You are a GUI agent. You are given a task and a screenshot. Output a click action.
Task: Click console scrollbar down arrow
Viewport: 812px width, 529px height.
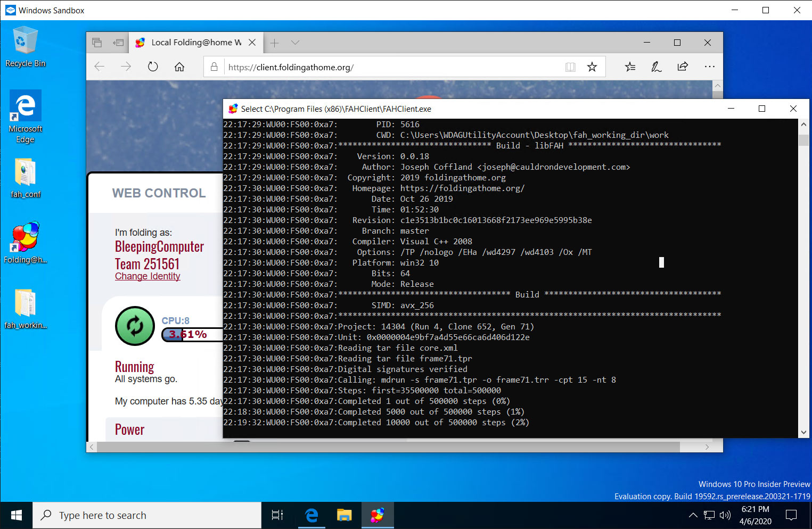pyautogui.click(x=803, y=433)
